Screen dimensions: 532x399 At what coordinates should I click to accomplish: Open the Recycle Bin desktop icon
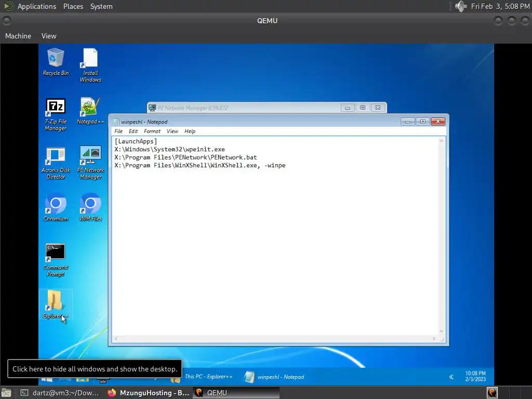pos(56,62)
